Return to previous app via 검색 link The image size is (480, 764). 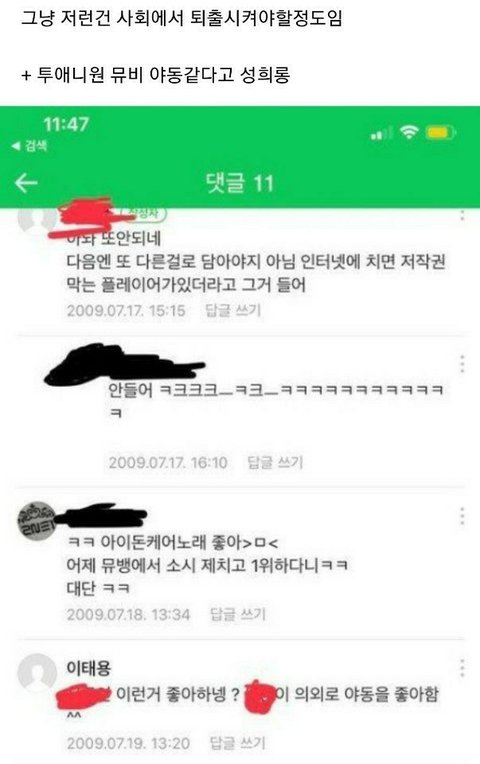point(29,146)
